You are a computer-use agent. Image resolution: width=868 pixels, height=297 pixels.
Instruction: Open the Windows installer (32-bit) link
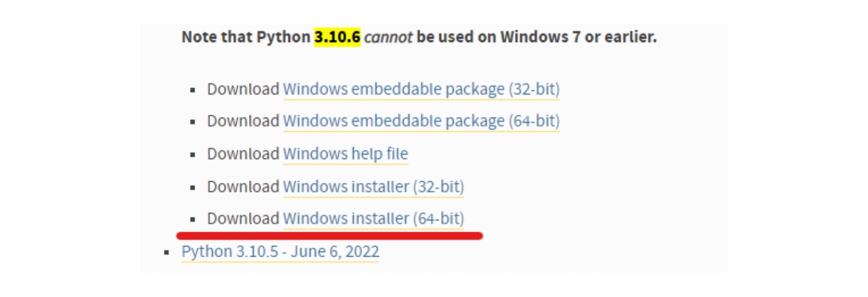tap(373, 187)
